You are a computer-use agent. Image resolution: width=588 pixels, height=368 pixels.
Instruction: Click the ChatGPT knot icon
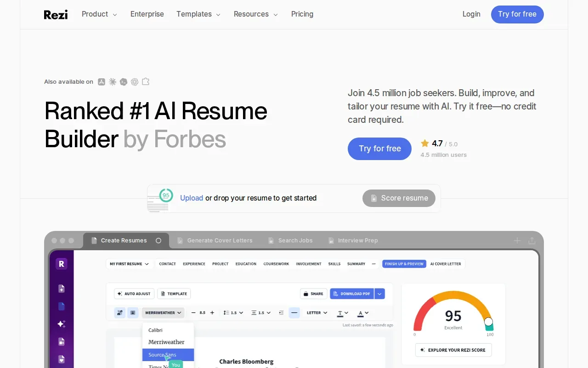coord(135,82)
